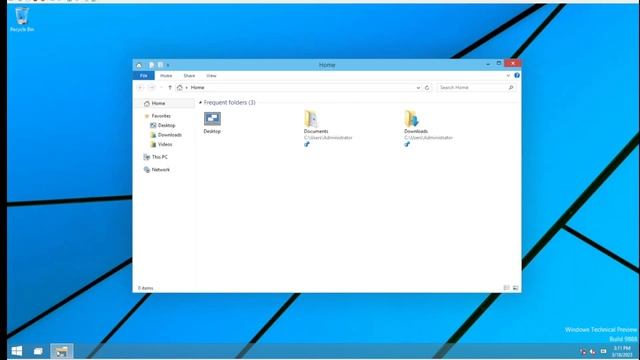640x360 pixels.
Task: Click the Forward navigation arrow
Action: [x=152, y=88]
